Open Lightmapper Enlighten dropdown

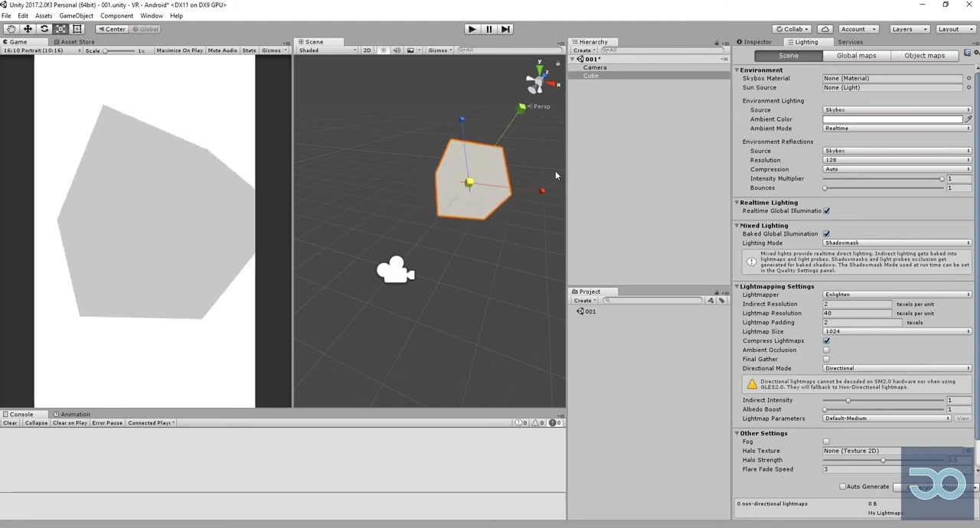[897, 295]
